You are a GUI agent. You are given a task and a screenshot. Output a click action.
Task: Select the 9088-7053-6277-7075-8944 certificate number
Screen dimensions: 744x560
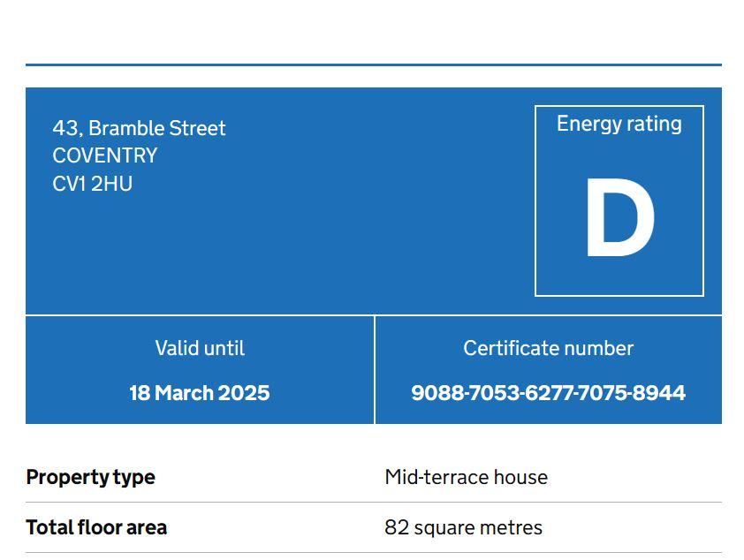coord(548,393)
